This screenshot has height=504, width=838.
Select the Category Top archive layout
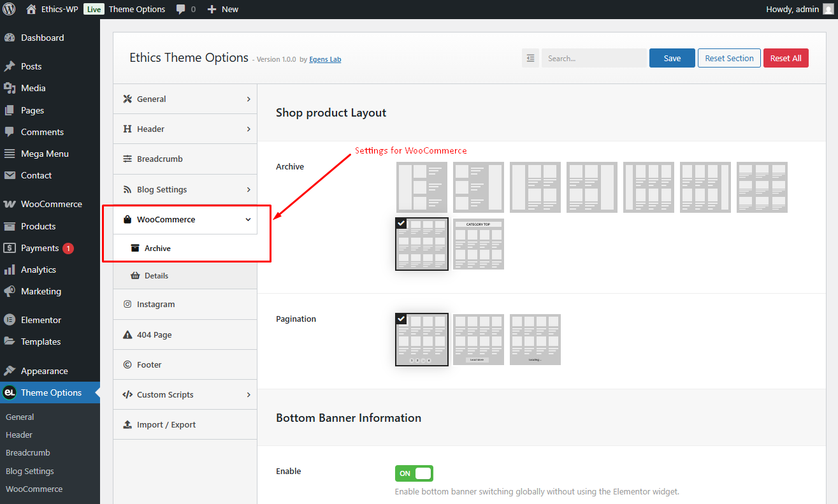(x=478, y=244)
